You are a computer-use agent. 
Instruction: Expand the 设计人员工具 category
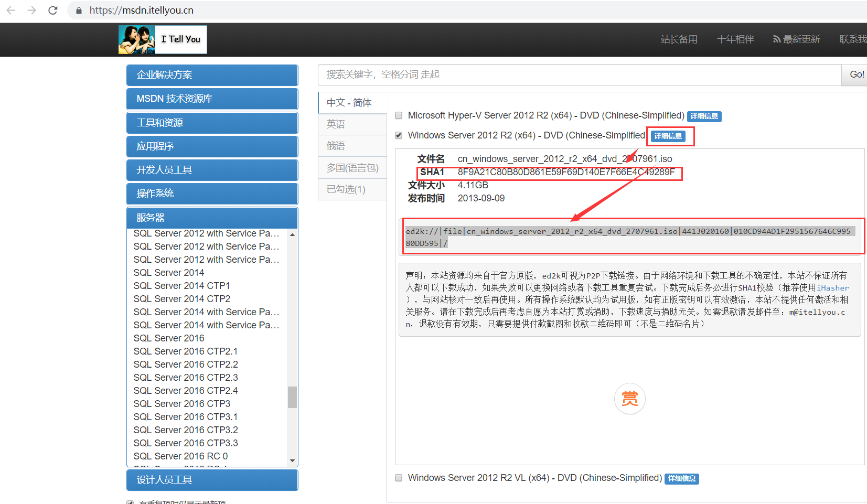pyautogui.click(x=212, y=480)
